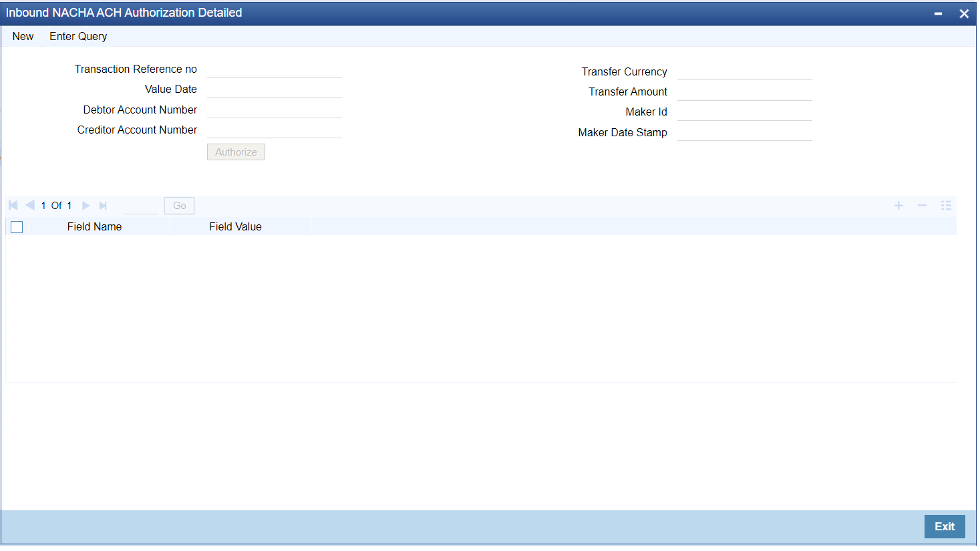Exit the screen using the Exit button

pos(945,526)
